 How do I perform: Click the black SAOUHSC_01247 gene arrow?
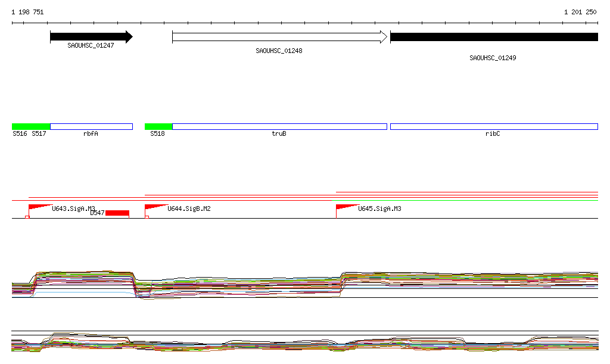pyautogui.click(x=91, y=37)
